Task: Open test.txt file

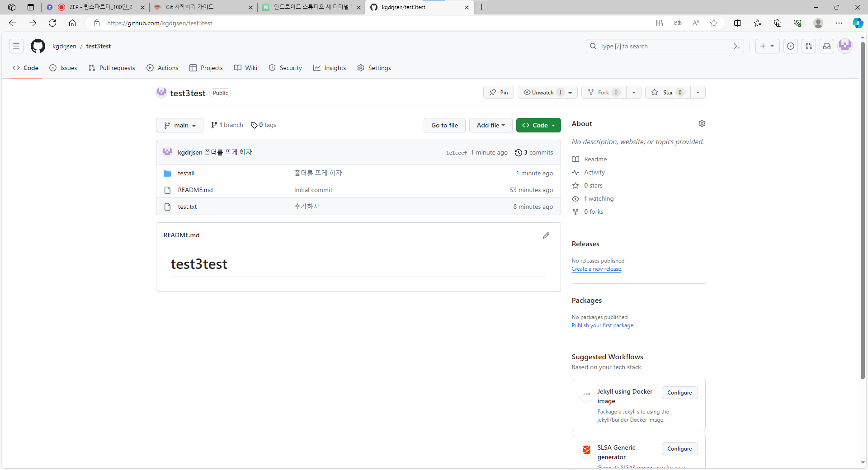Action: 187,207
